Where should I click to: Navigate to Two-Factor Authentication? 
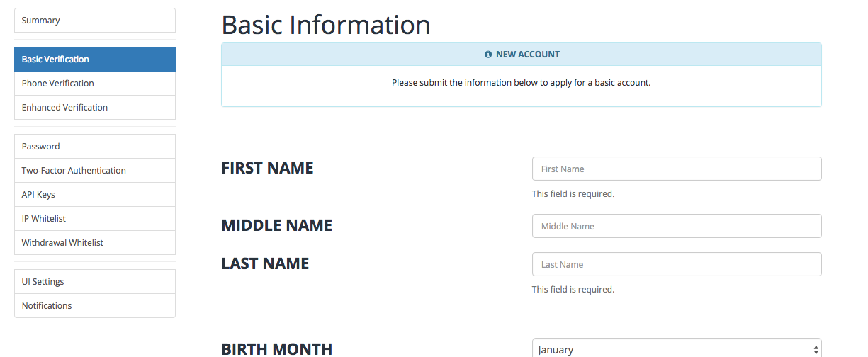click(x=94, y=171)
